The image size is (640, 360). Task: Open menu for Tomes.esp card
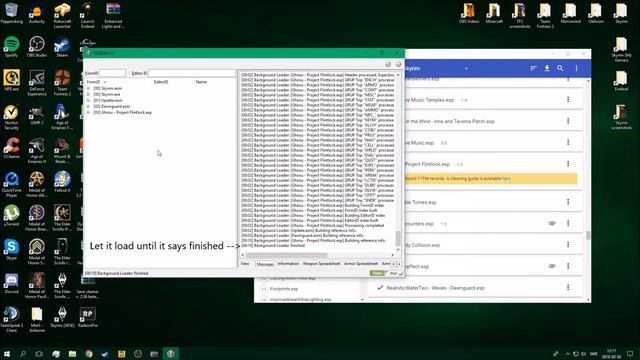coord(568,202)
